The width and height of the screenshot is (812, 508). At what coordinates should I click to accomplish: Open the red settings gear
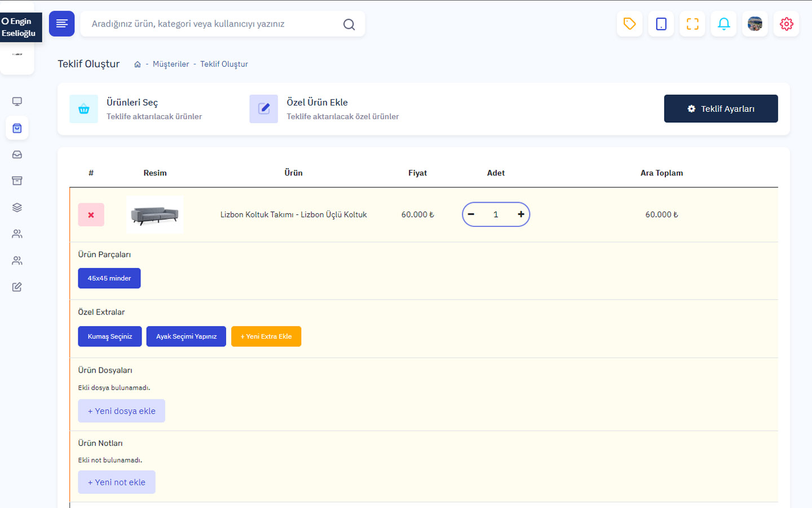(786, 24)
